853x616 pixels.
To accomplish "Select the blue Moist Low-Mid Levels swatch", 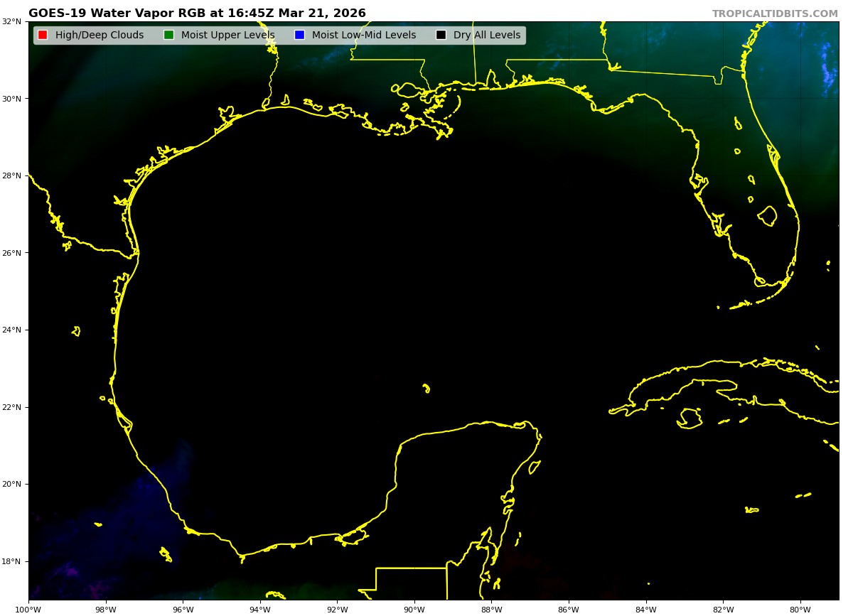I will [x=299, y=36].
